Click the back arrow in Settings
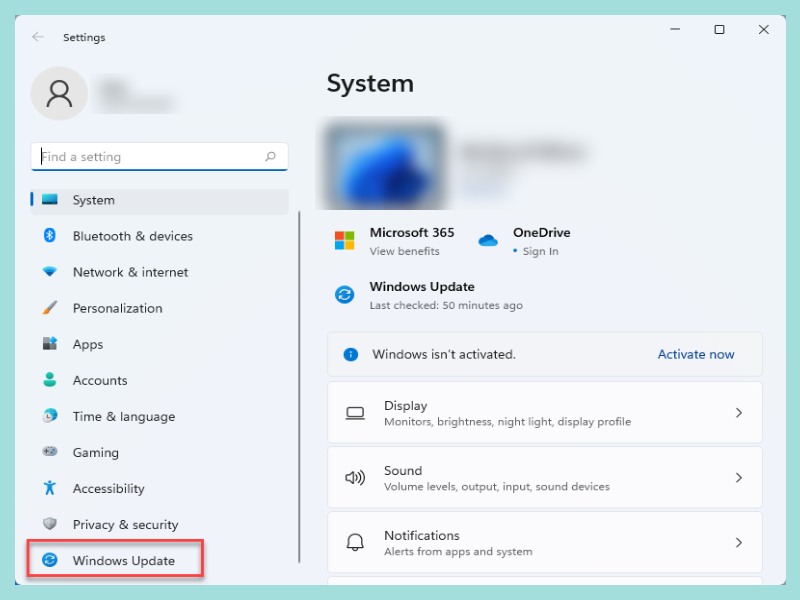The height and width of the screenshot is (600, 800). pos(38,37)
